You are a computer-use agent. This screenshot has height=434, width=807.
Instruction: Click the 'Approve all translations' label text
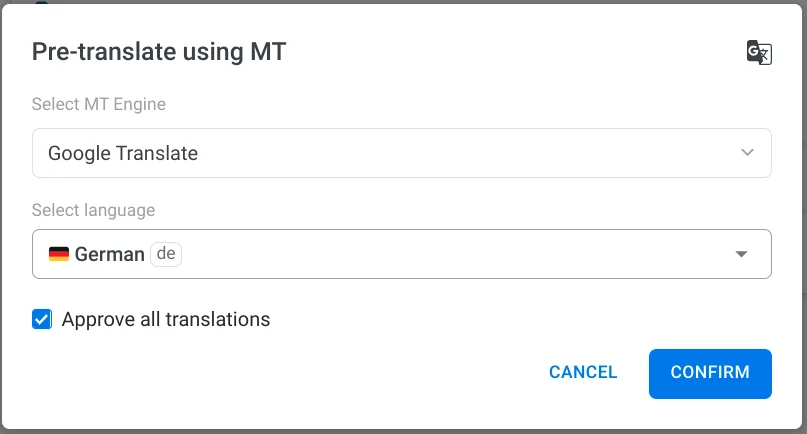click(166, 320)
